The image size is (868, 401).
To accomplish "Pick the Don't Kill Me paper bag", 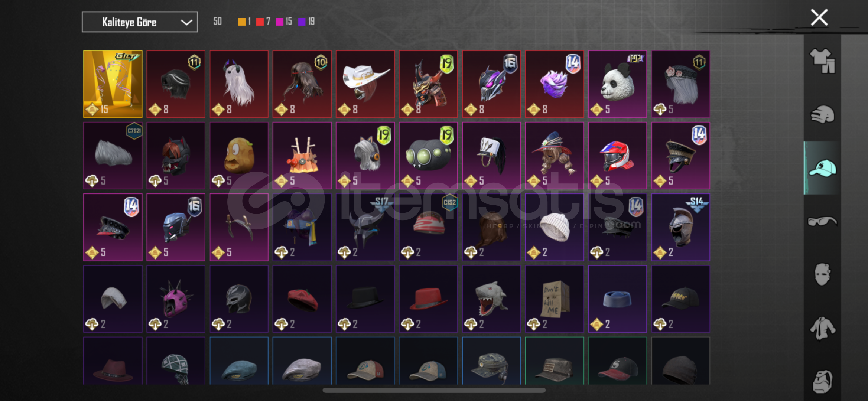I will click(554, 299).
